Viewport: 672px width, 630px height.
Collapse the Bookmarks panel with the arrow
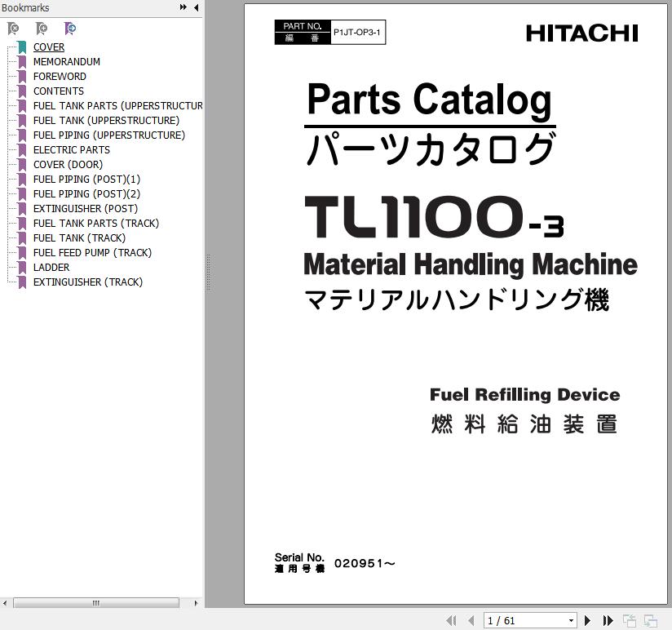[x=195, y=7]
